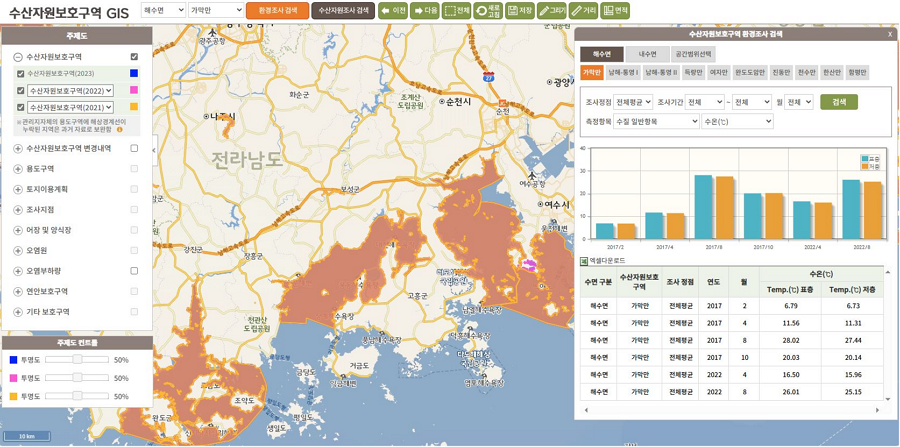This screenshot has height=447, width=900.
Task: Select the 진동만 area tab
Action: [x=781, y=73]
